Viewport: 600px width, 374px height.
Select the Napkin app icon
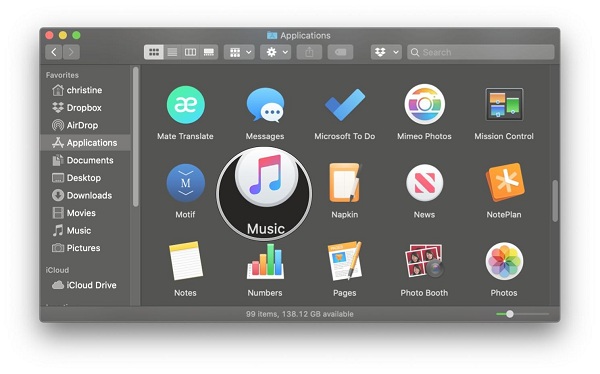pyautogui.click(x=345, y=183)
